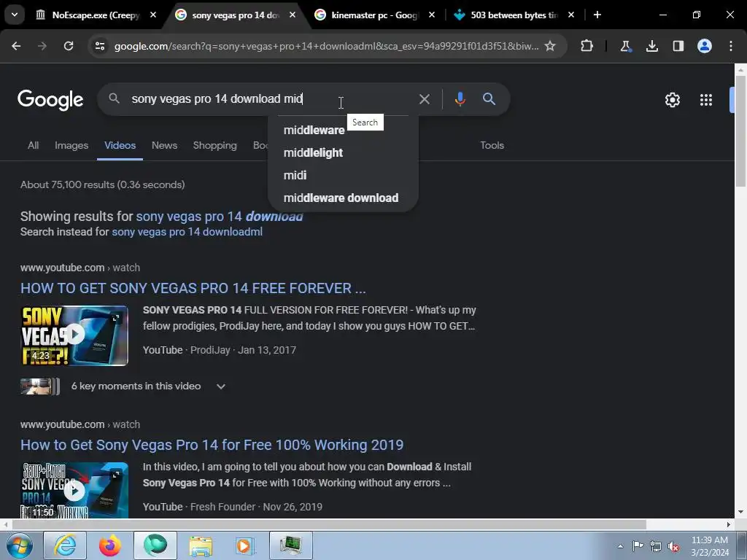Toggle the browser side panel
This screenshot has height=560, width=747.
pos(678,46)
